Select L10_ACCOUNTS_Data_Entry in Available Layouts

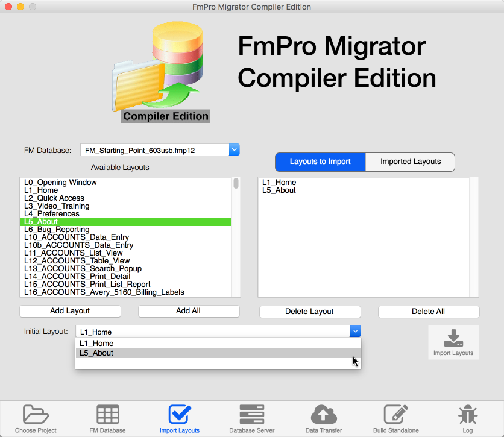[x=77, y=237]
